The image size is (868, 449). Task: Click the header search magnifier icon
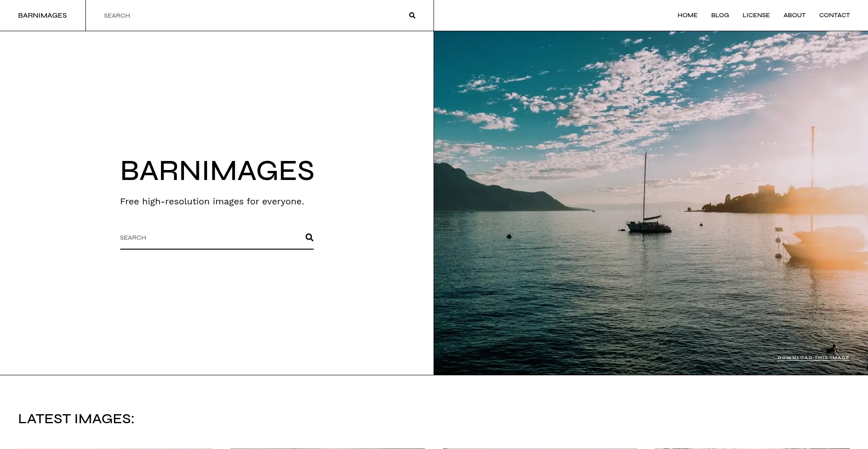click(x=412, y=15)
